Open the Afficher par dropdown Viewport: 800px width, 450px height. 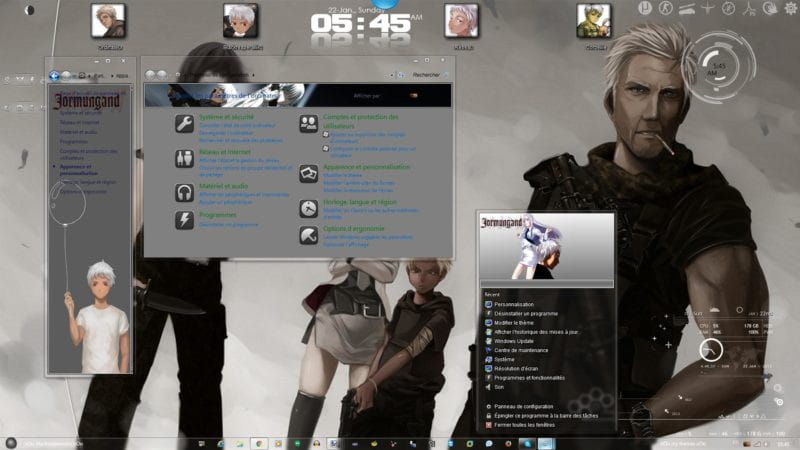pyautogui.click(x=413, y=96)
